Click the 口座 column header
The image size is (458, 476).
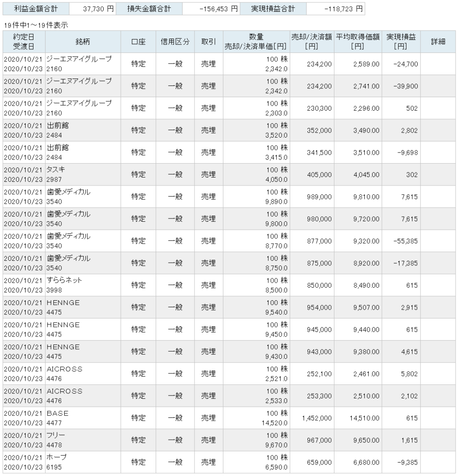click(138, 41)
